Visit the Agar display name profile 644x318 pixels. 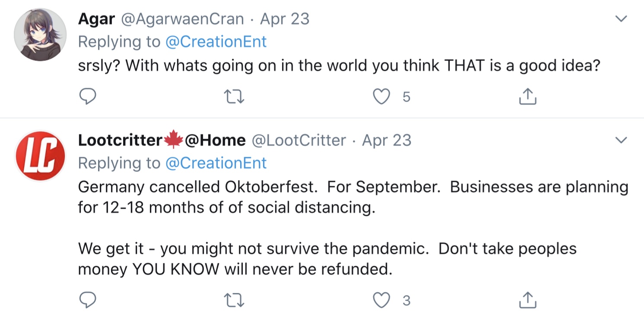coord(96,19)
